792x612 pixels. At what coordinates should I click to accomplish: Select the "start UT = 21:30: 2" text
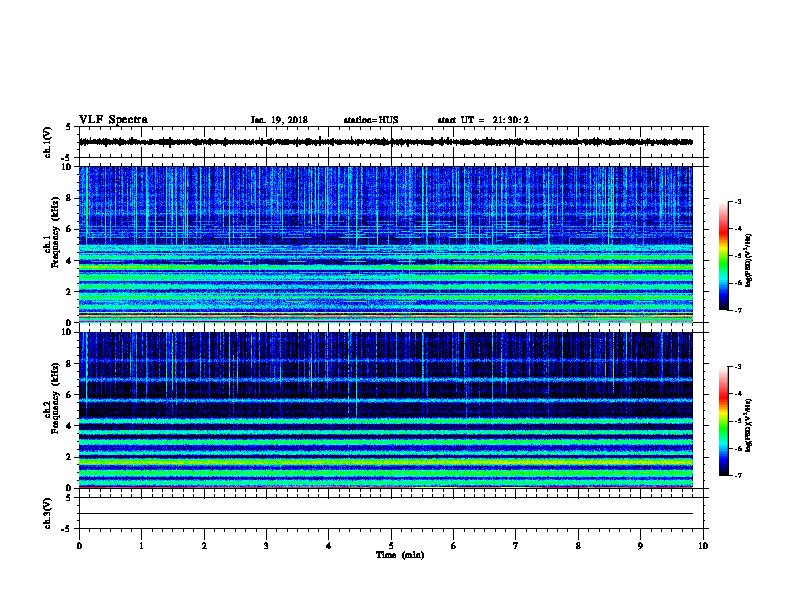click(x=483, y=120)
